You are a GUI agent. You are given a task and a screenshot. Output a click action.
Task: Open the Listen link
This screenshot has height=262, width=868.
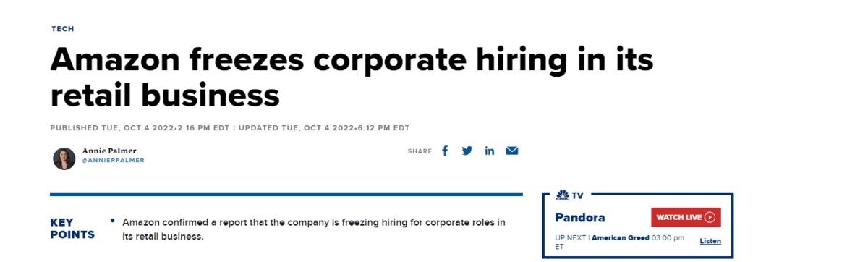[710, 241]
